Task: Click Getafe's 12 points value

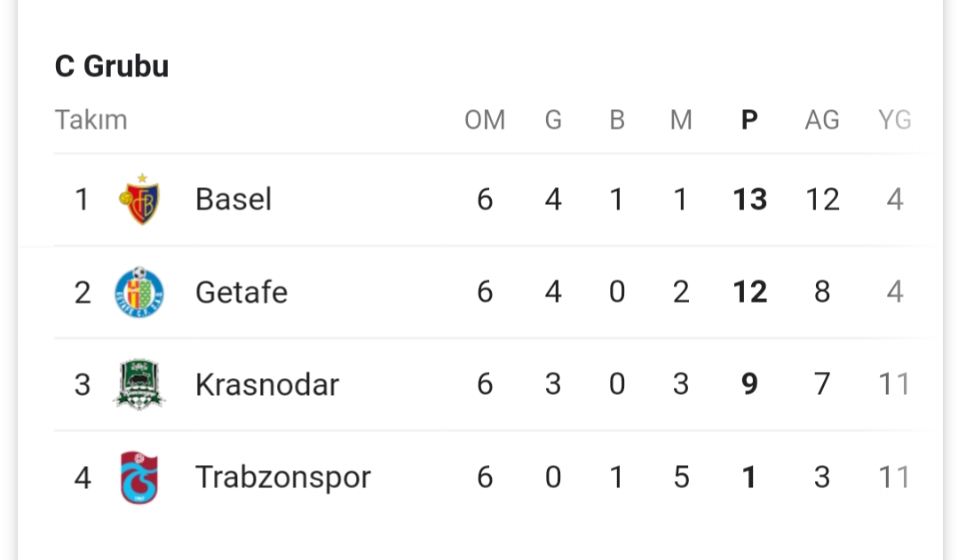Action: point(749,292)
